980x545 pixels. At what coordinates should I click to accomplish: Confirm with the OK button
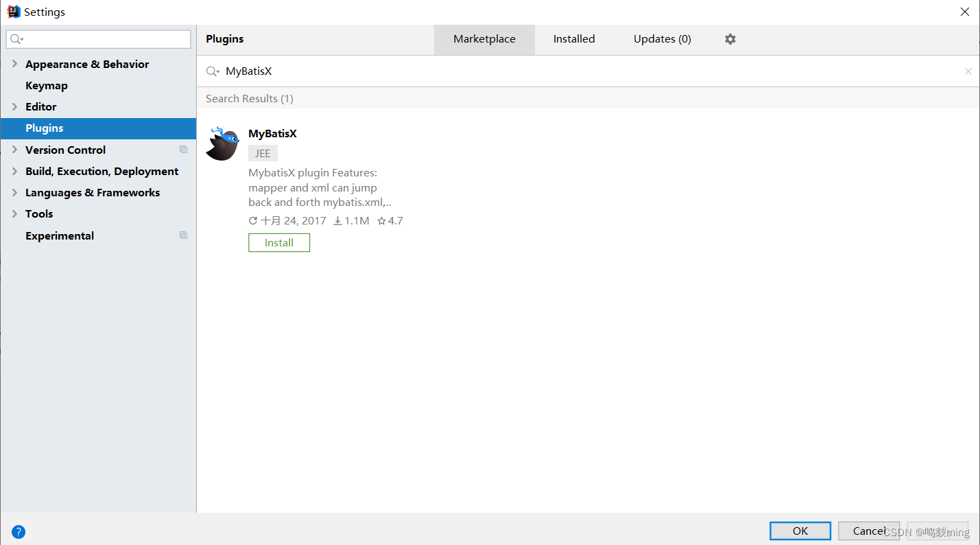(800, 531)
